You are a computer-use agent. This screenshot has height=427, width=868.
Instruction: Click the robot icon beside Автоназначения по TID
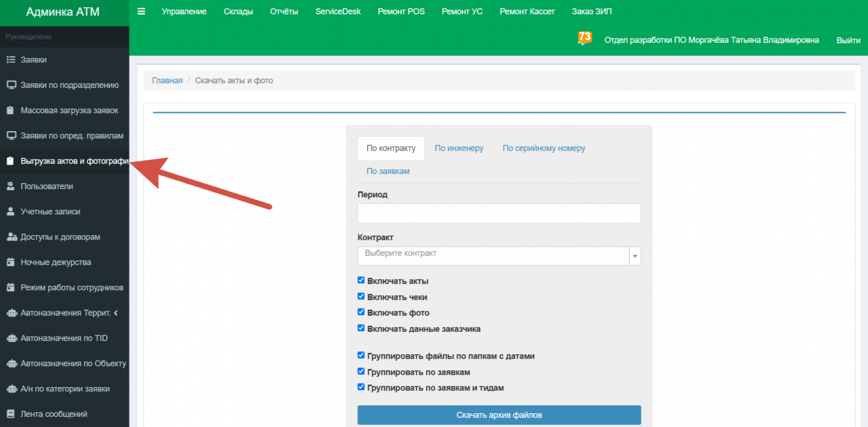(x=11, y=338)
